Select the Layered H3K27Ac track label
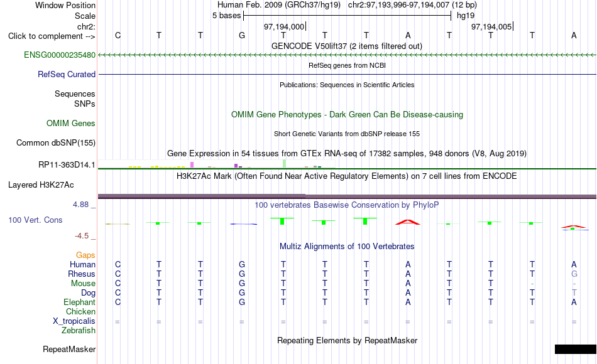This screenshot has width=597, height=364. coord(41,185)
